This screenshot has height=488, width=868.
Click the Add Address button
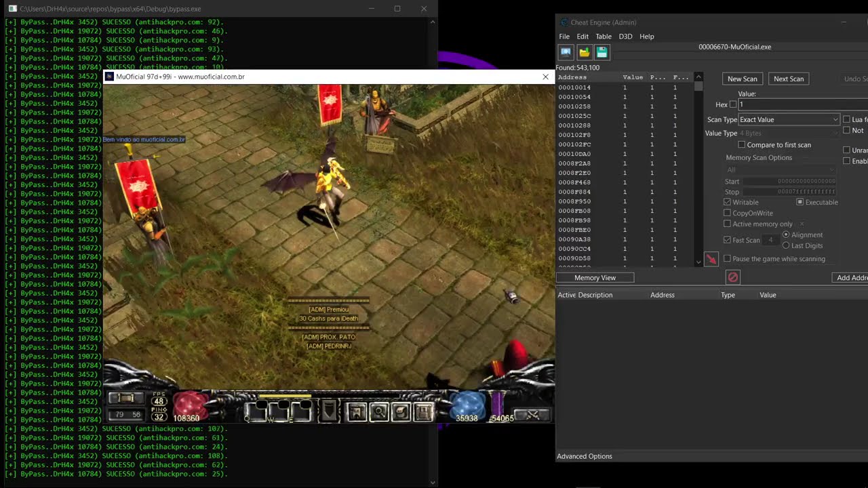pos(850,277)
